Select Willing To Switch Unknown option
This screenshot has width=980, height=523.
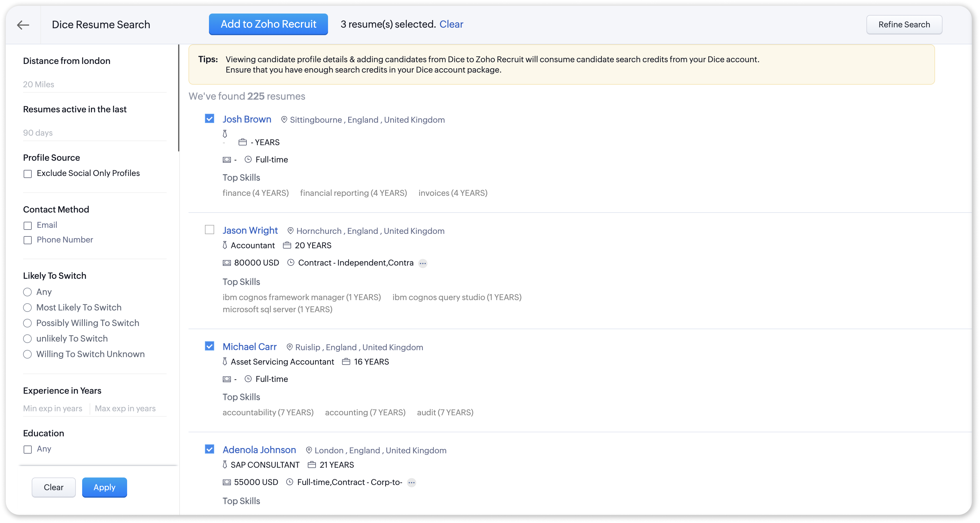pos(27,354)
